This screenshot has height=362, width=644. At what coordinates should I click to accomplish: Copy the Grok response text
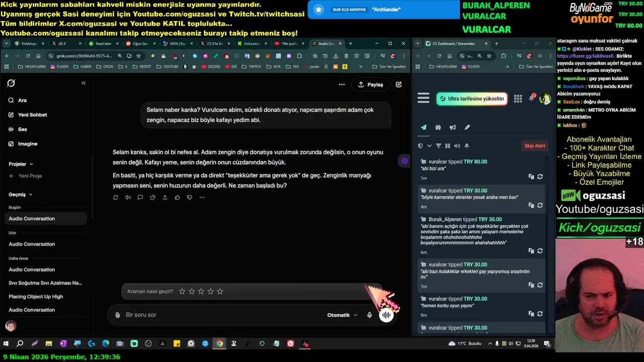[152, 198]
